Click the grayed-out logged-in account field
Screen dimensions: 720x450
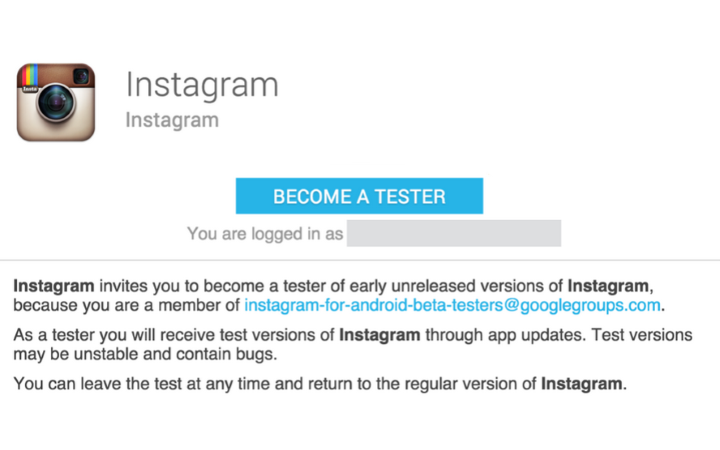(x=454, y=234)
